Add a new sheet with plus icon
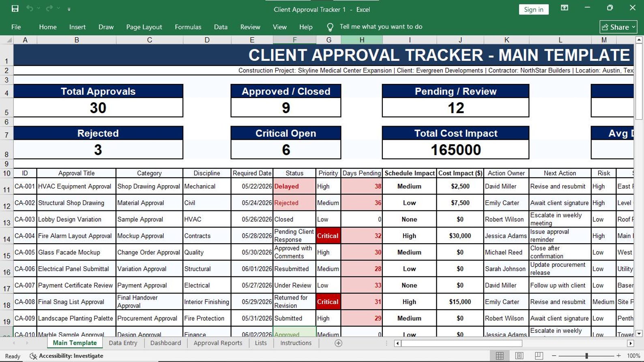 tap(338, 343)
